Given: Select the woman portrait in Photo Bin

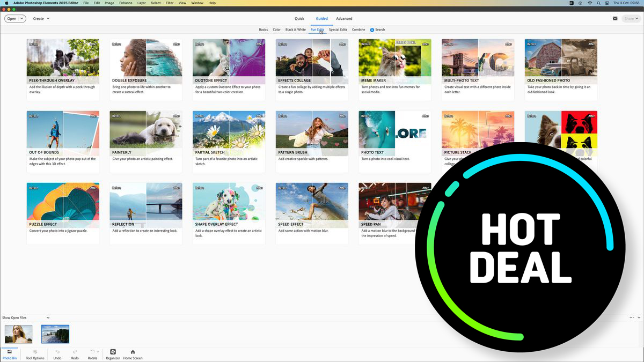Looking at the screenshot, I should click(x=18, y=334).
